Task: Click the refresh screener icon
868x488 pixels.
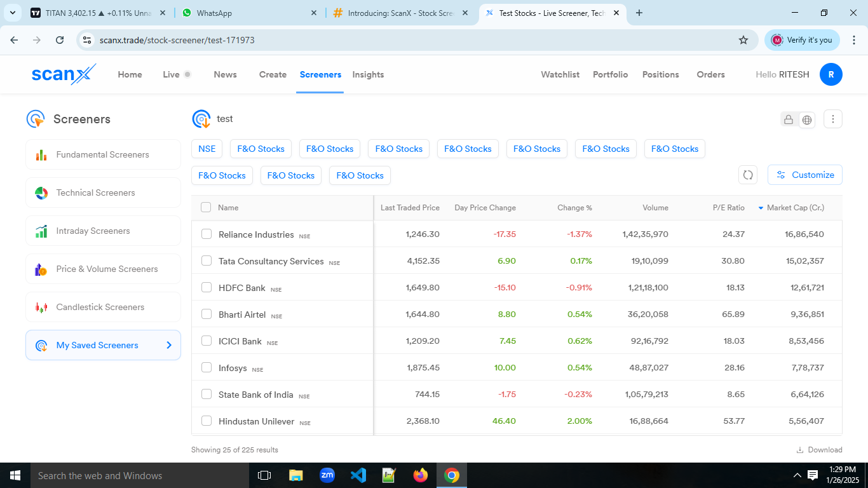Action: tap(748, 175)
